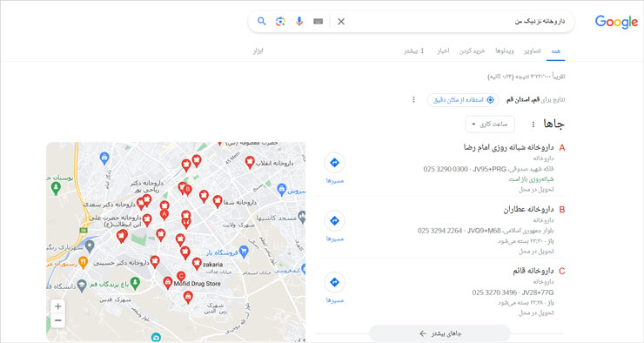Open داروخانه شبانه روزی امام رضا listing
Screen dimensions: 644x343
(x=508, y=147)
